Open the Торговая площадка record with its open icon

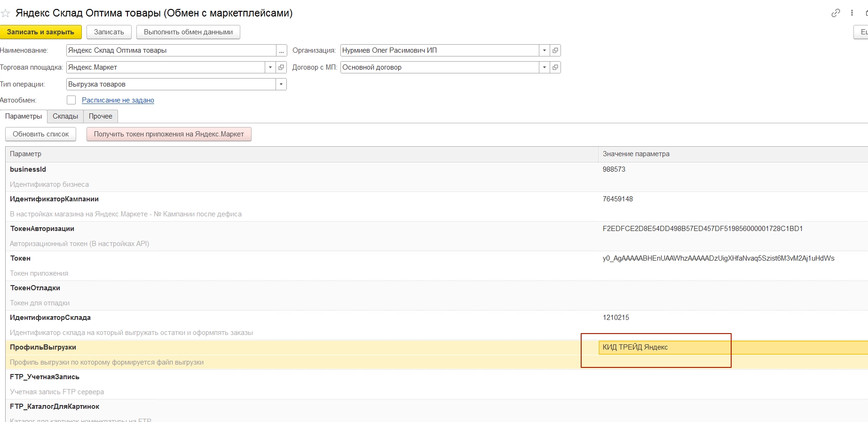pyautogui.click(x=281, y=67)
